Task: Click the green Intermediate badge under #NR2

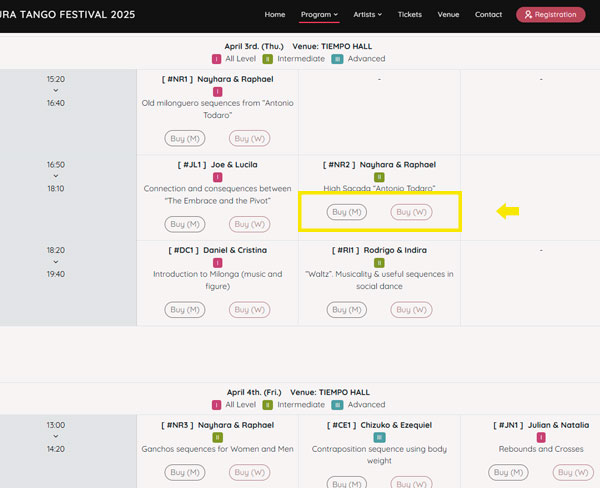Action: 379,177
